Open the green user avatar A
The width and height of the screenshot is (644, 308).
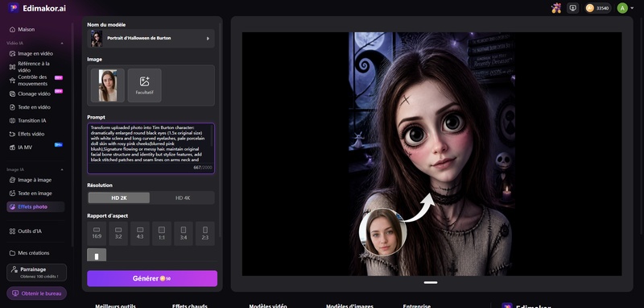tap(622, 8)
